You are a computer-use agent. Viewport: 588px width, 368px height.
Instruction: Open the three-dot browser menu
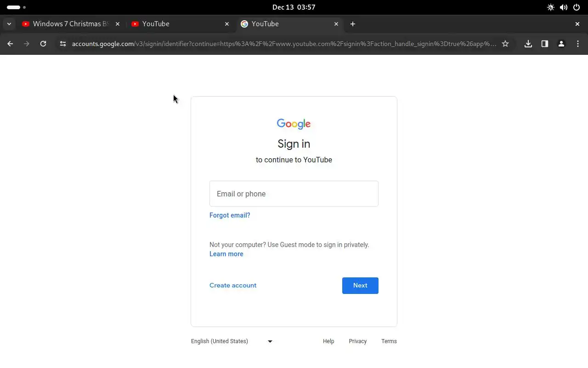578,44
